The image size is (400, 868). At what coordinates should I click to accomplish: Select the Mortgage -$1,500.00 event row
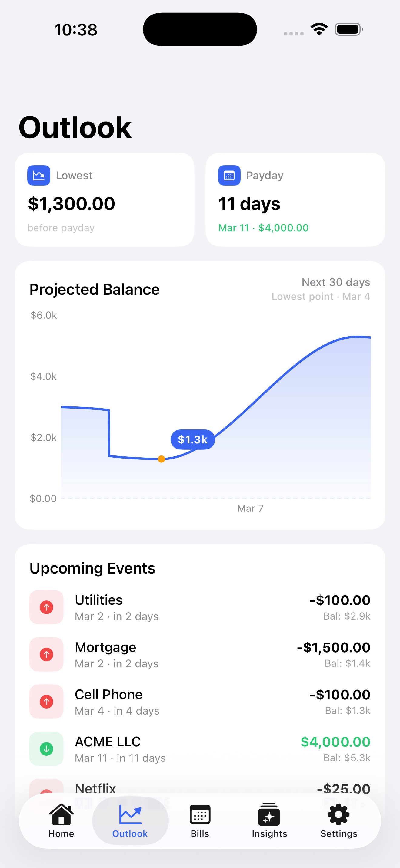(x=200, y=654)
